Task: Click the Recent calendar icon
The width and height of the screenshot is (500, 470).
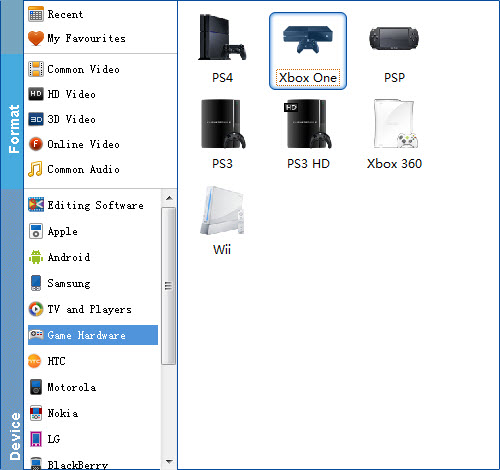Action: coord(35,14)
